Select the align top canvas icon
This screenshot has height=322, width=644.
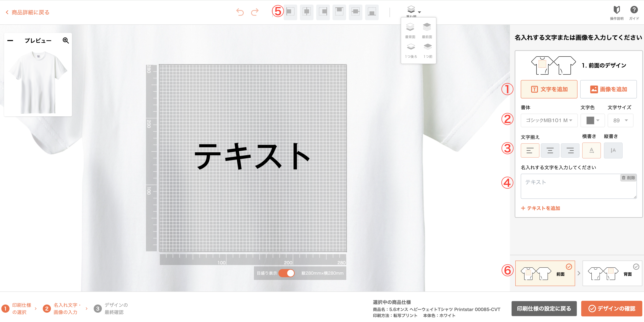coord(339,12)
